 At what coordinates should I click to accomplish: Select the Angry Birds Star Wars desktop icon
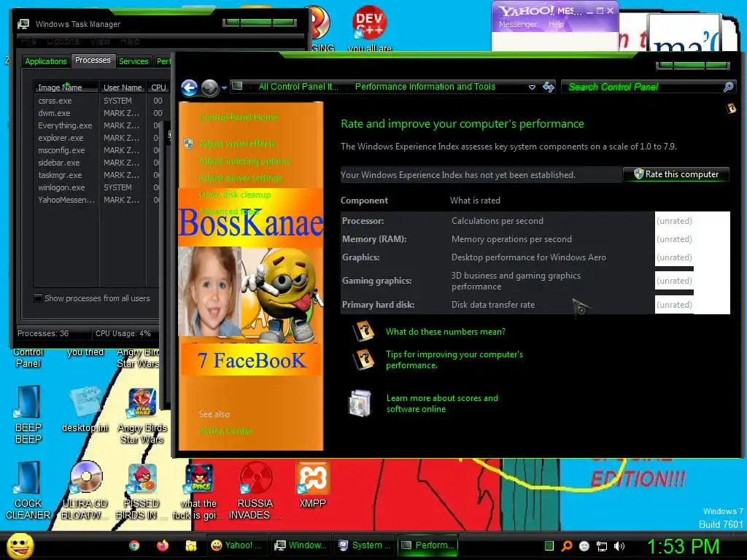point(142,416)
